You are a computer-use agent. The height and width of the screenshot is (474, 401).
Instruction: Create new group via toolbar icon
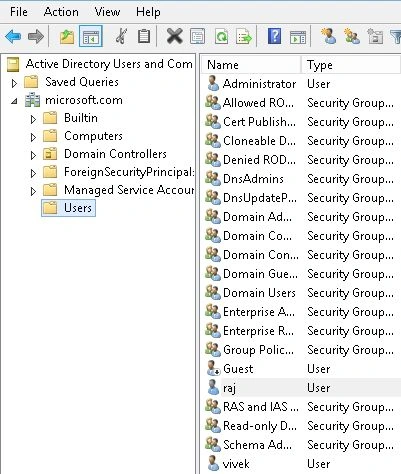tap(352, 36)
